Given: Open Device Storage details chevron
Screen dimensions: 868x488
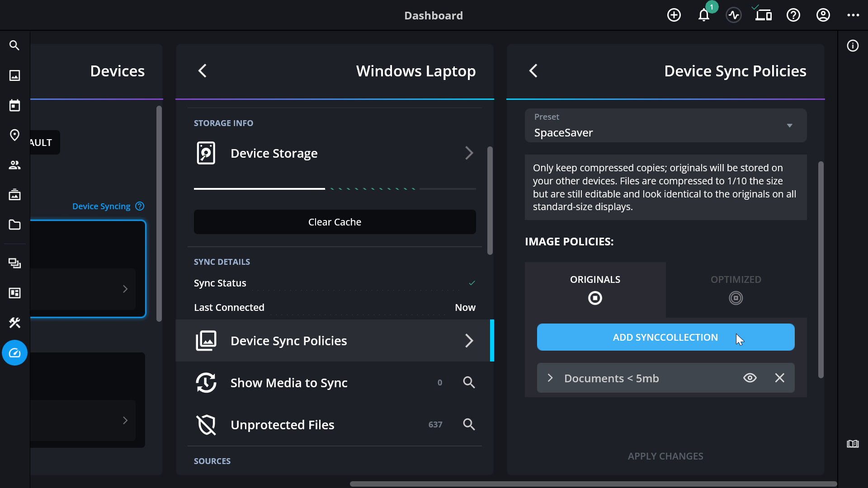Looking at the screenshot, I should pyautogui.click(x=469, y=153).
